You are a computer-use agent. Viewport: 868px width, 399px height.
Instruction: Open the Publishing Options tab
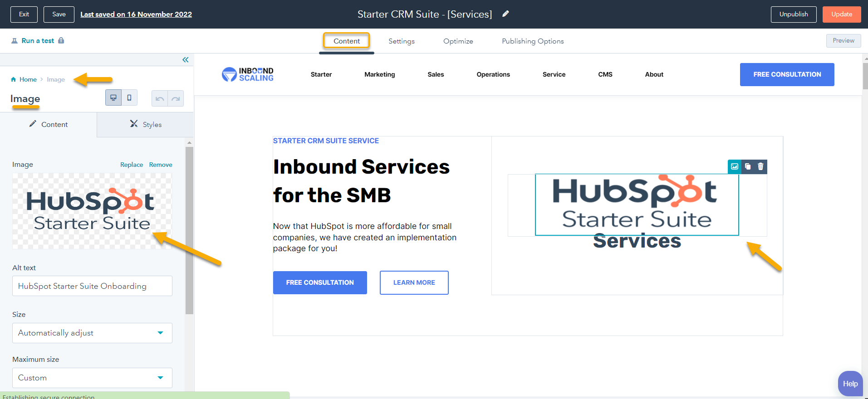coord(533,41)
